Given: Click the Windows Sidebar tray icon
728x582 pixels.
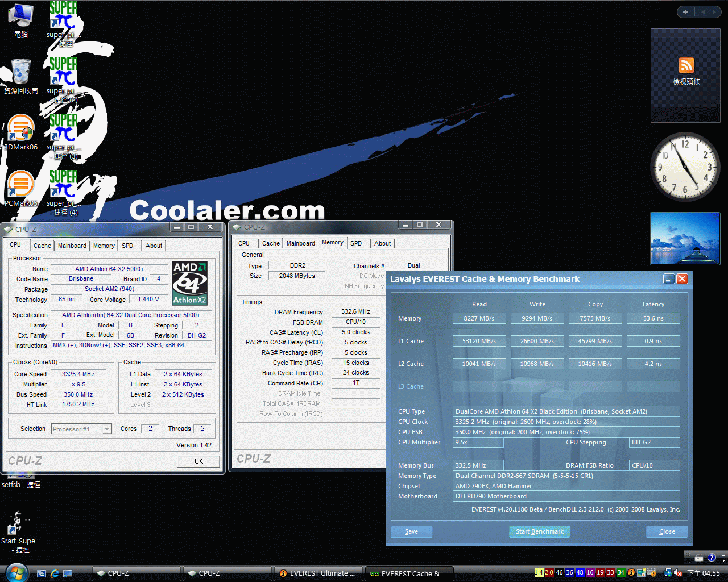Looking at the screenshot, I should (641, 573).
